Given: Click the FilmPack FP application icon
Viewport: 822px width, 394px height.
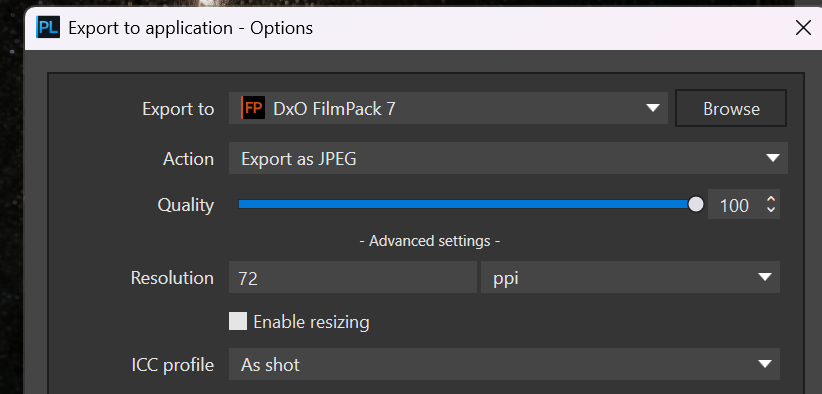Looking at the screenshot, I should click(x=252, y=108).
